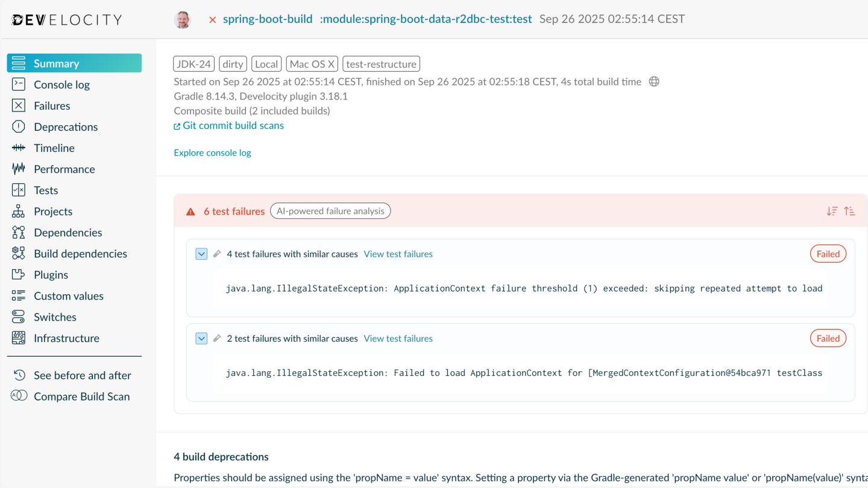
Task: Open Git commit build scans link
Action: pos(233,125)
